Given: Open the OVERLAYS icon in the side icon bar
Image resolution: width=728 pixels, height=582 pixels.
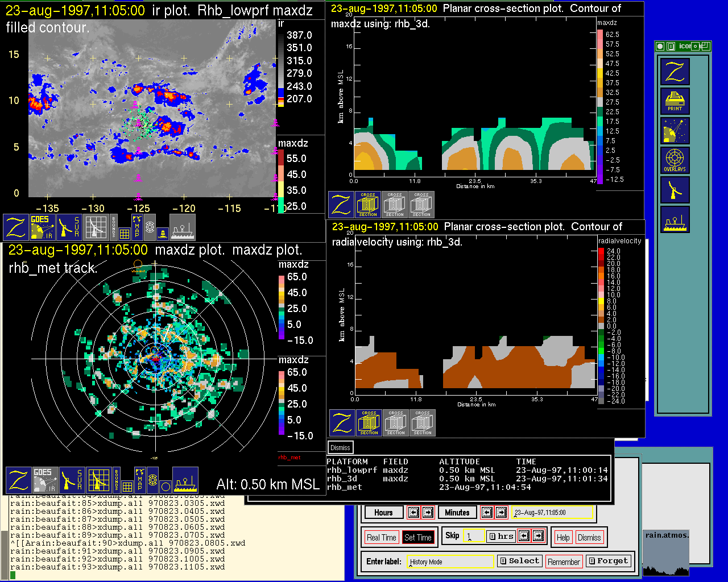Looking at the screenshot, I should pos(675,160).
